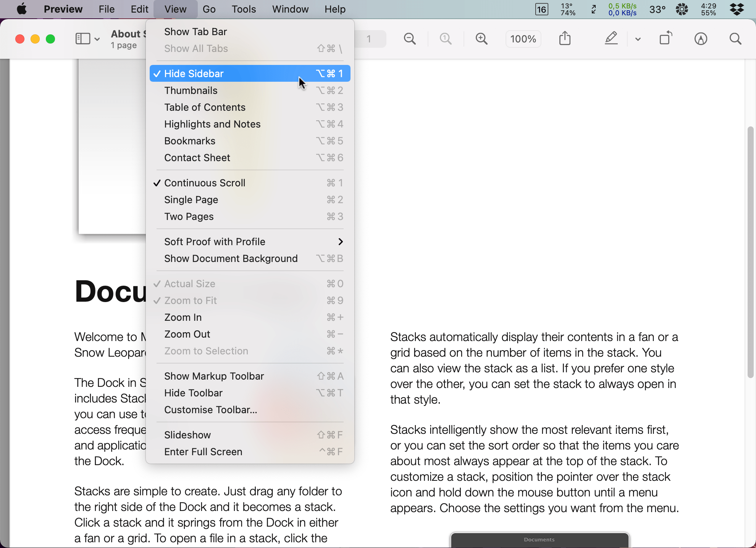Click the actual size zoom icon
This screenshot has height=548, width=756.
click(446, 39)
